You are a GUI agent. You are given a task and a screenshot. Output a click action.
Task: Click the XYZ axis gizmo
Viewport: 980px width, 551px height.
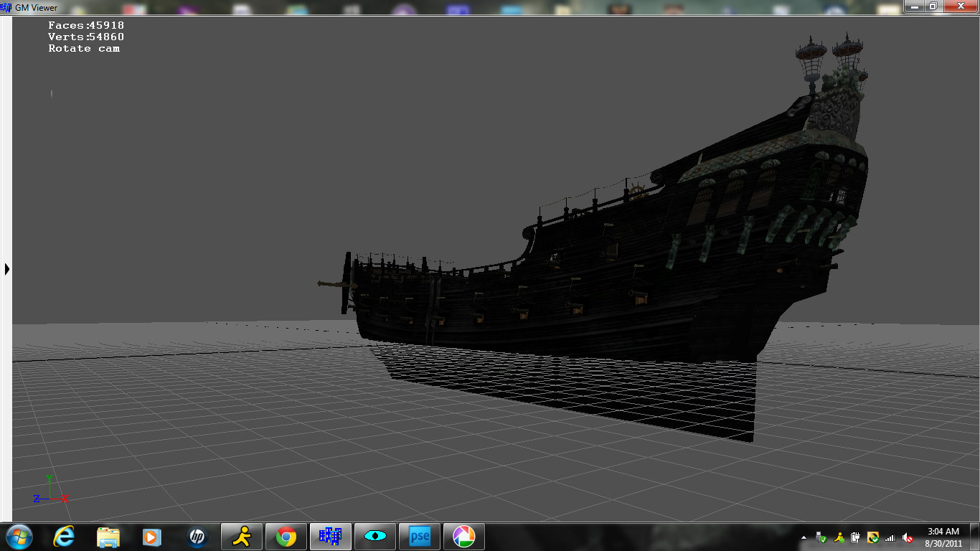point(50,489)
